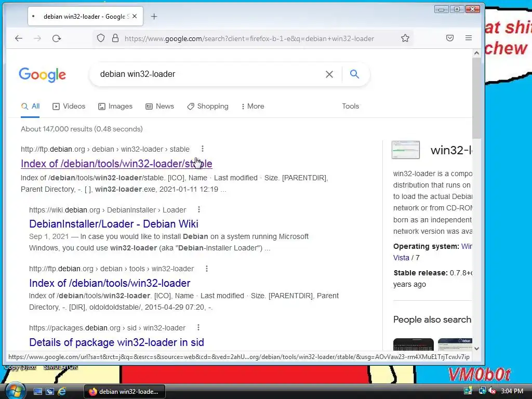Select the All search tab
Image resolution: width=532 pixels, height=399 pixels.
[30, 106]
